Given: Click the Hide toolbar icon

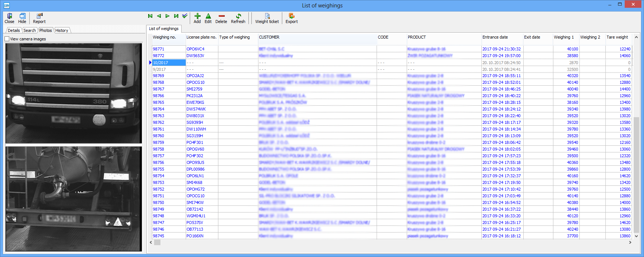Looking at the screenshot, I should coord(22,18).
